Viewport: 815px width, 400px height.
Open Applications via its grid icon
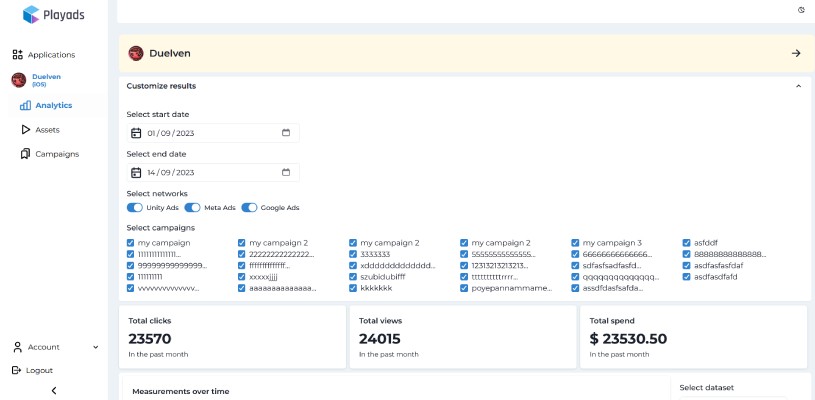click(x=18, y=55)
